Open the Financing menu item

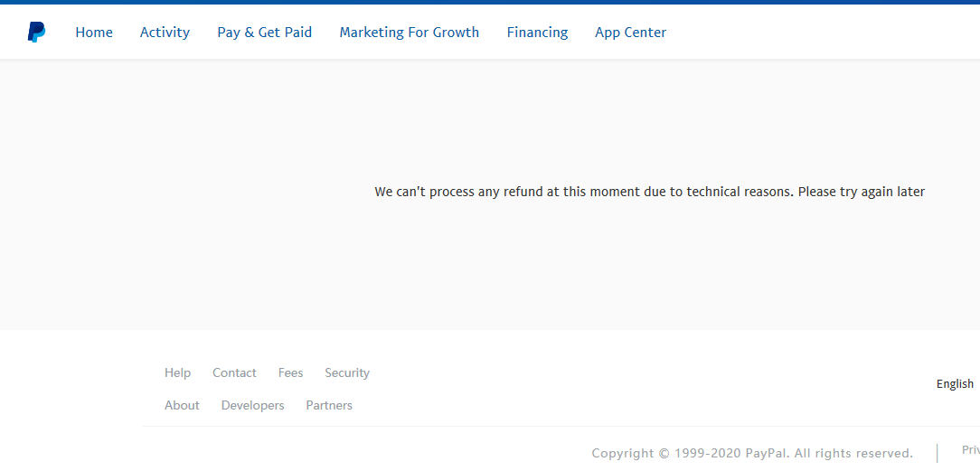(537, 33)
